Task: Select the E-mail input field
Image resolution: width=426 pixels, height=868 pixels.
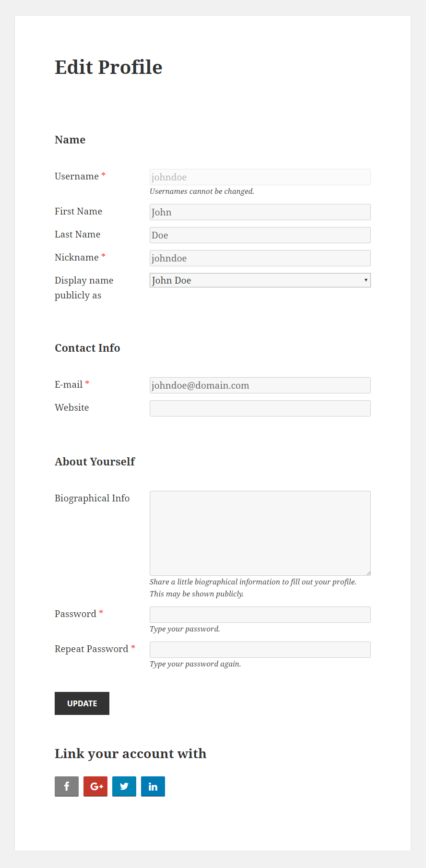Action: tap(260, 385)
